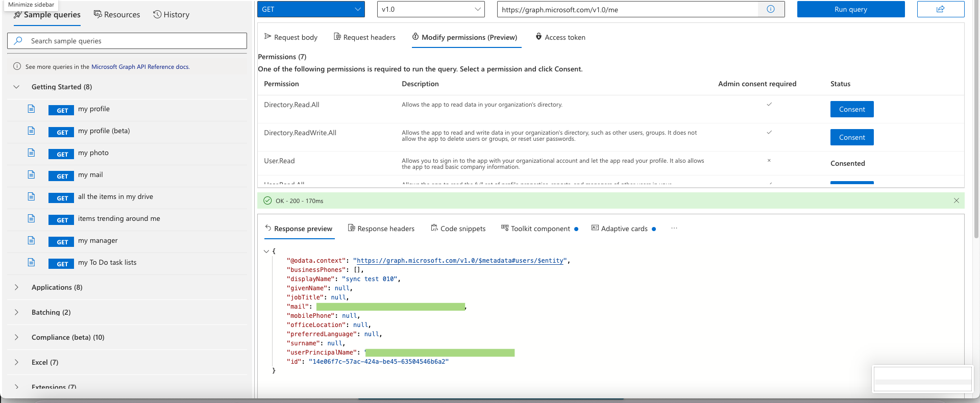Screen dimensions: 980x403
Task: Collapse the Getting Started (8) section
Action: pos(16,87)
